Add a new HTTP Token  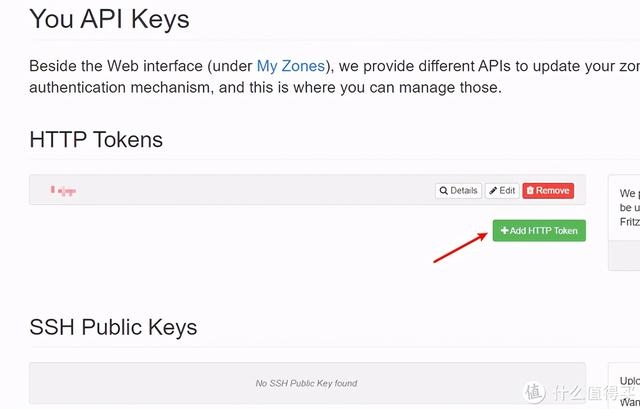tap(539, 231)
